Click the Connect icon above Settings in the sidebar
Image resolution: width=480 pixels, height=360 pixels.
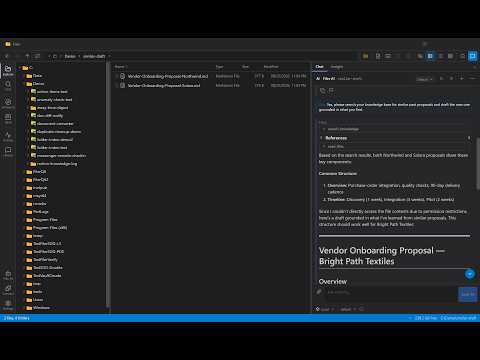(8, 290)
